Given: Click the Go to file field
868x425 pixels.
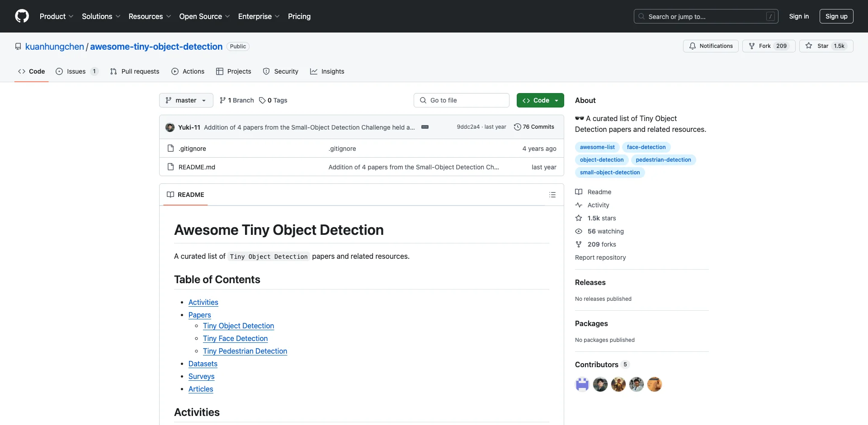Looking at the screenshot, I should (462, 100).
